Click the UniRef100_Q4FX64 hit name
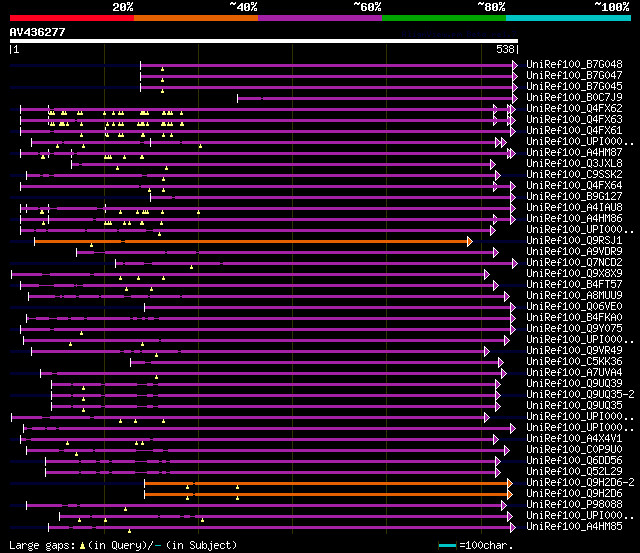This screenshot has width=640, height=553. (574, 186)
